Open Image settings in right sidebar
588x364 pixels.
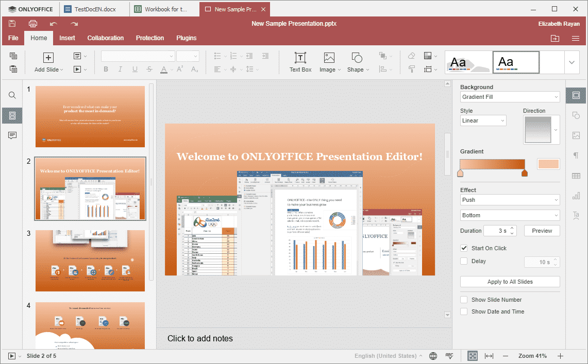point(576,135)
